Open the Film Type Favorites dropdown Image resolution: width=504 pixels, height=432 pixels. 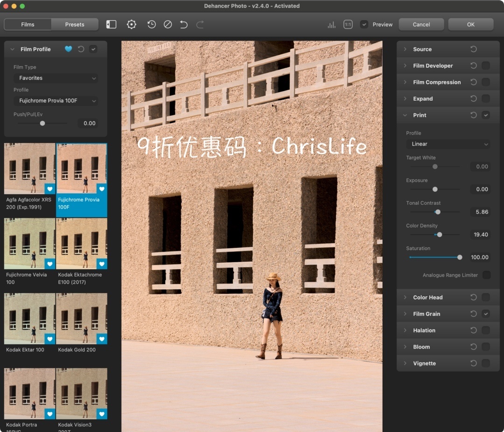tap(56, 78)
